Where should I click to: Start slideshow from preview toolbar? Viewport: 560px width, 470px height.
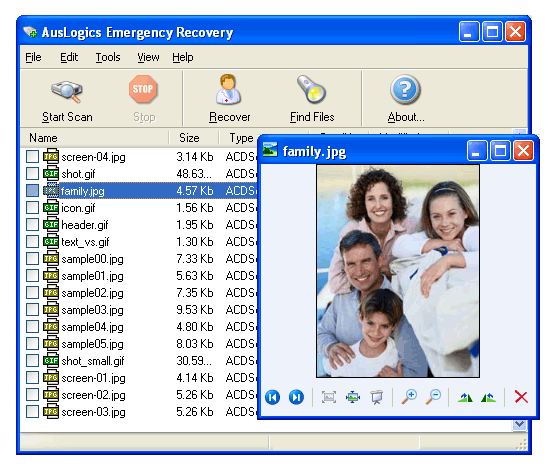tap(376, 397)
